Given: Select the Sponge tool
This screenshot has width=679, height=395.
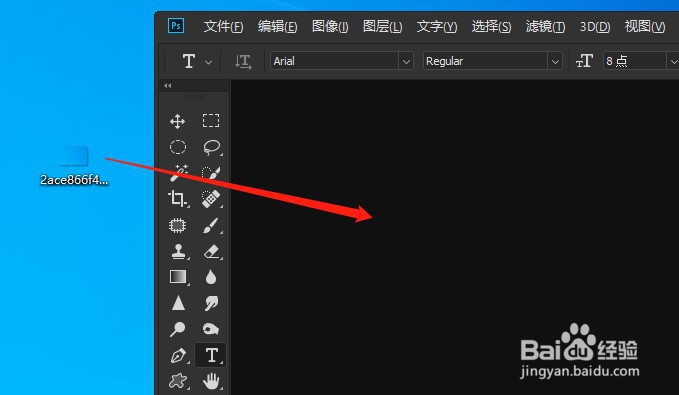Looking at the screenshot, I should (x=211, y=330).
